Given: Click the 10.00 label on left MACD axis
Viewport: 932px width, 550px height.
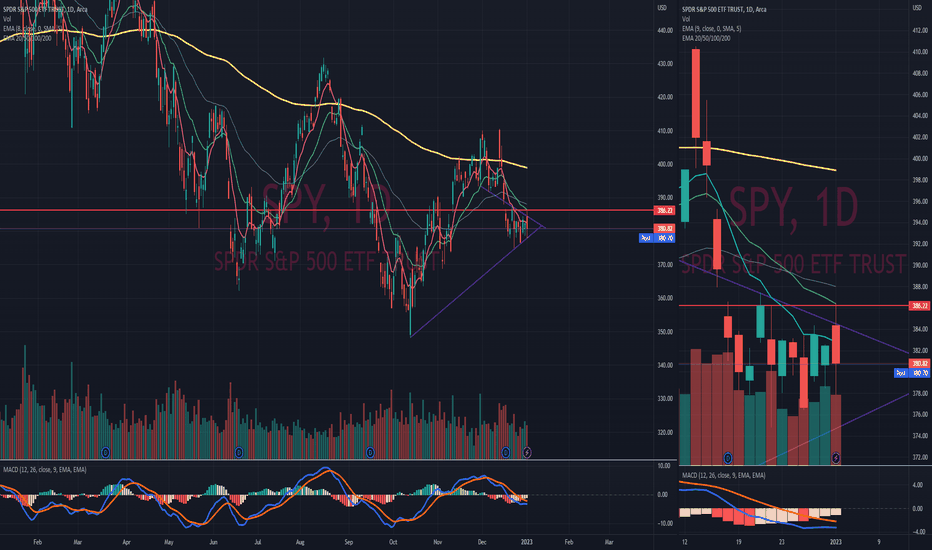Looking at the screenshot, I should (666, 466).
